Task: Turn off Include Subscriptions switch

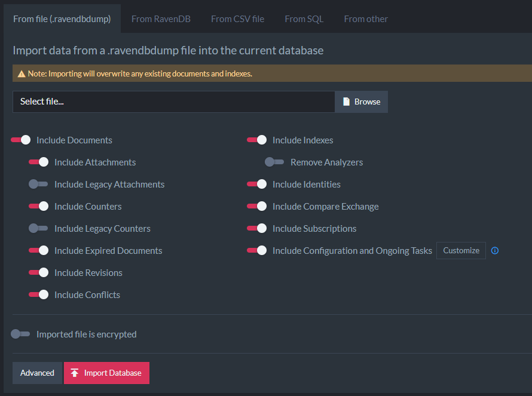Action: 257,228
